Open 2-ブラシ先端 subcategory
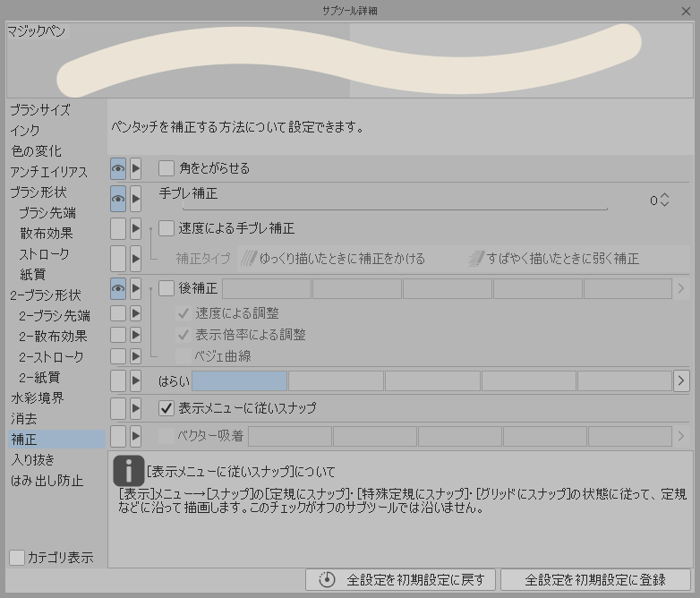This screenshot has height=598, width=700. (x=55, y=316)
